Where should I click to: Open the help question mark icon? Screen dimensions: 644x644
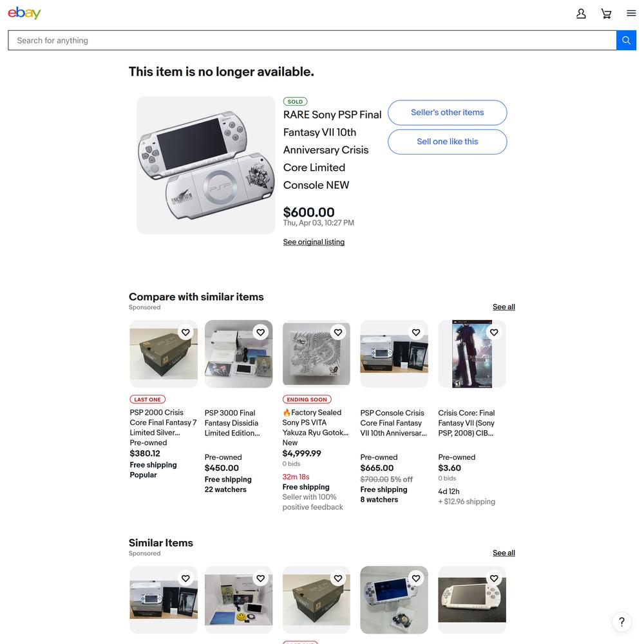coord(622,622)
